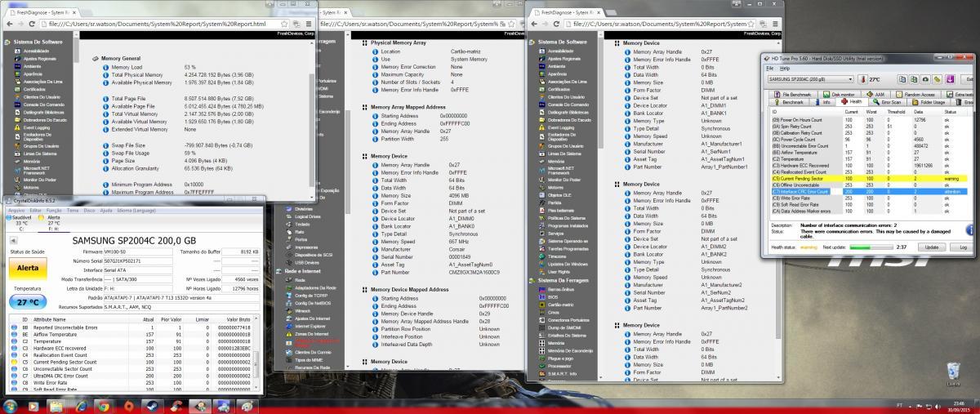The width and height of the screenshot is (980, 414).
Task: Switch to the Info tab in HD Tune
Action: tap(822, 102)
